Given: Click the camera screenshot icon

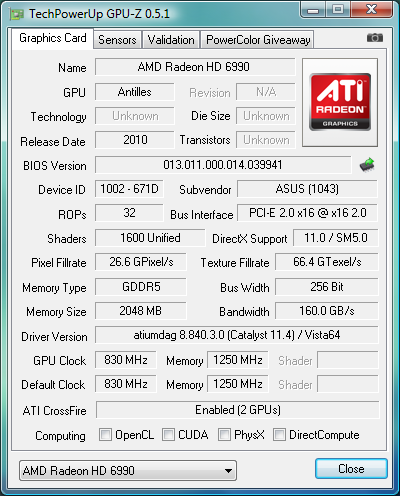Looking at the screenshot, I should (x=375, y=38).
